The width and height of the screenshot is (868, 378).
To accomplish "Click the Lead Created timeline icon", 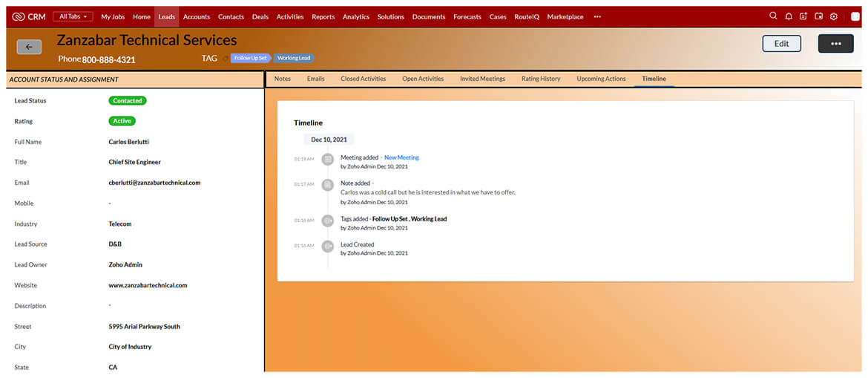I will [x=328, y=246].
